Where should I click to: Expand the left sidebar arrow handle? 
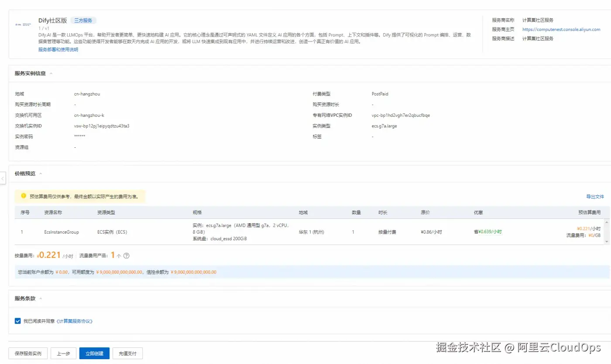pyautogui.click(x=3, y=178)
